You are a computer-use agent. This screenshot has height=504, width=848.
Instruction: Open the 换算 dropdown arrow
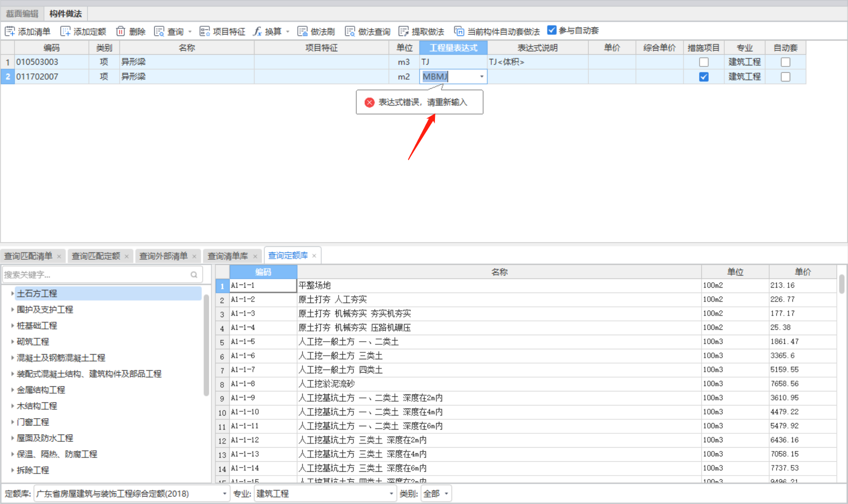[x=288, y=32]
